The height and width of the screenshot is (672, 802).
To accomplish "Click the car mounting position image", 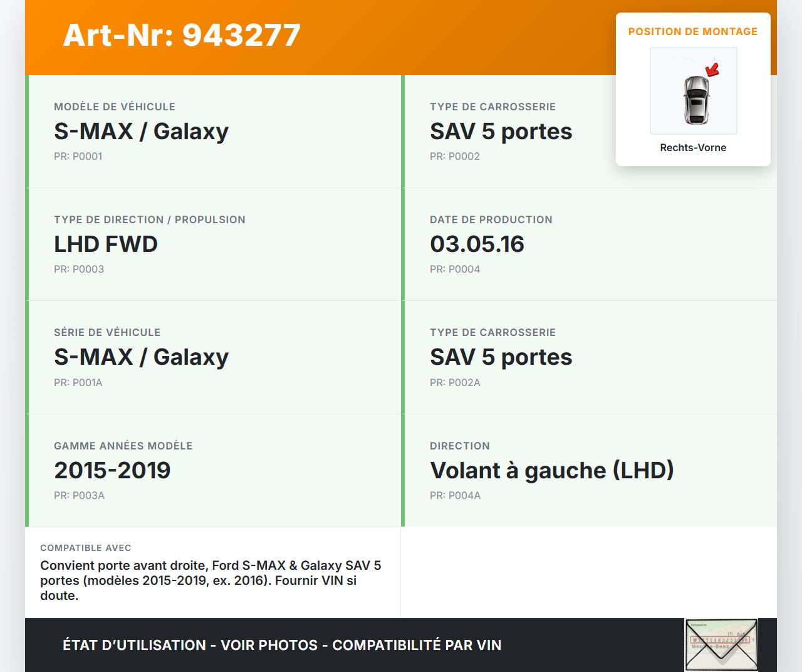I will tap(693, 91).
